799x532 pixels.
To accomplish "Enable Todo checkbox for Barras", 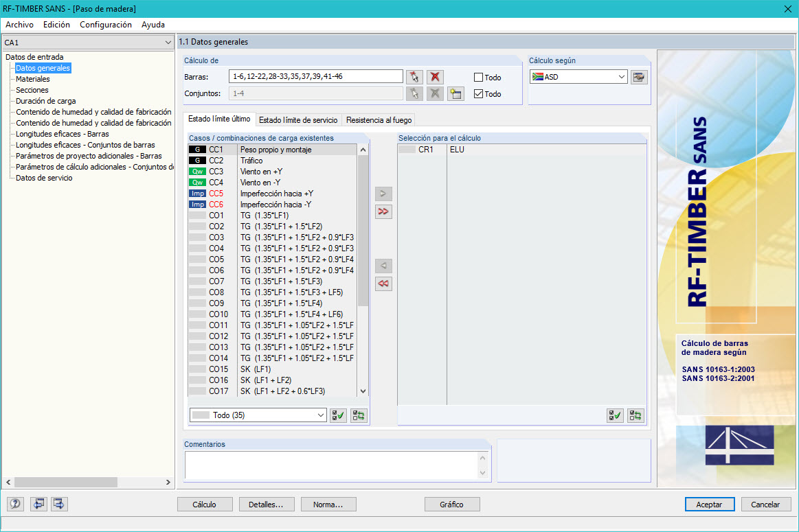I will tap(477, 77).
